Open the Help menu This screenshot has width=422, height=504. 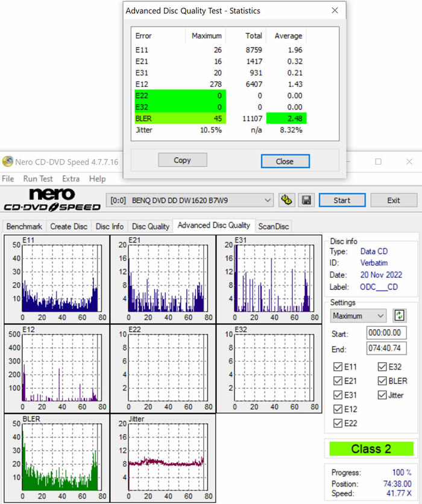[98, 178]
